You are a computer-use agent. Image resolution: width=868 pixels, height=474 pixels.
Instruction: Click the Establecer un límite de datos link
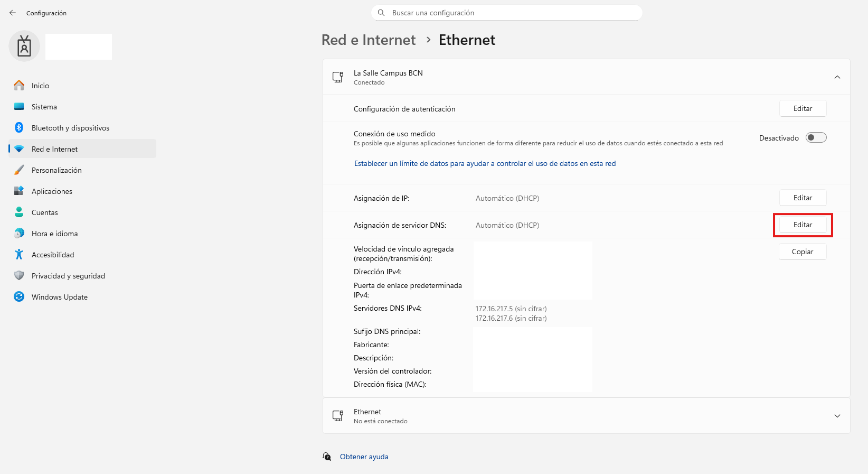(485, 163)
